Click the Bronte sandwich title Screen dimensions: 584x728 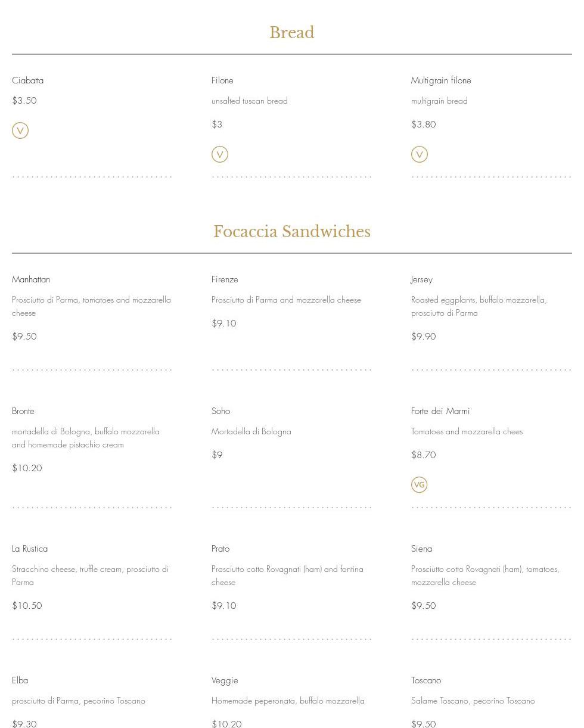[x=23, y=411]
